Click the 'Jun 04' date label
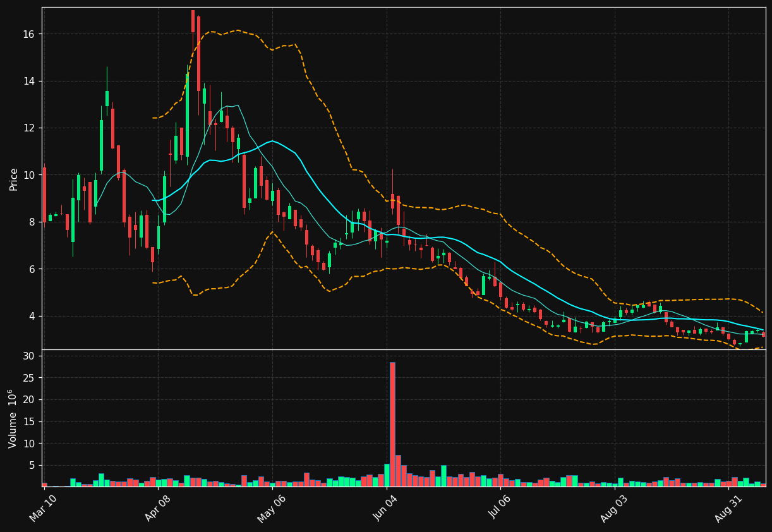This screenshot has width=772, height=532. click(x=386, y=507)
